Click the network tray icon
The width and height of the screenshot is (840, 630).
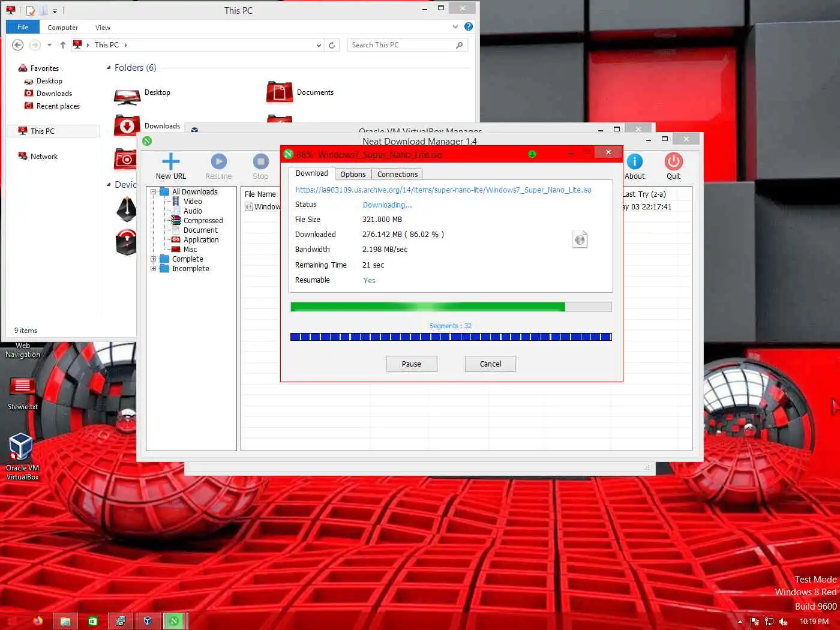coord(769,622)
